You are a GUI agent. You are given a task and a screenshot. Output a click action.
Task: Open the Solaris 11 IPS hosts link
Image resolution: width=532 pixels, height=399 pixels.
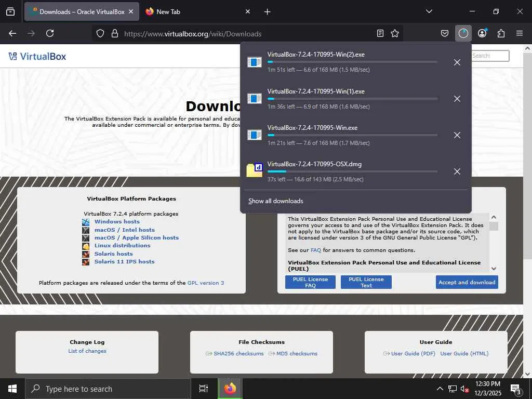(124, 261)
